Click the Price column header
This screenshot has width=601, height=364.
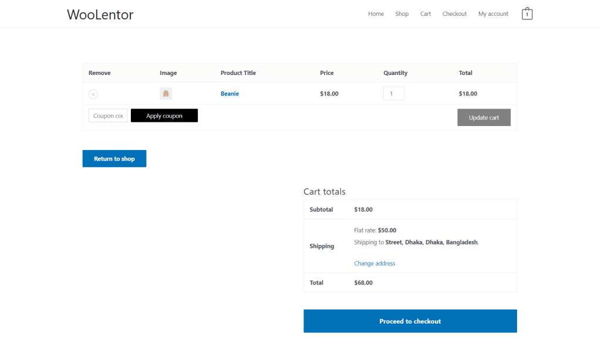pos(327,73)
